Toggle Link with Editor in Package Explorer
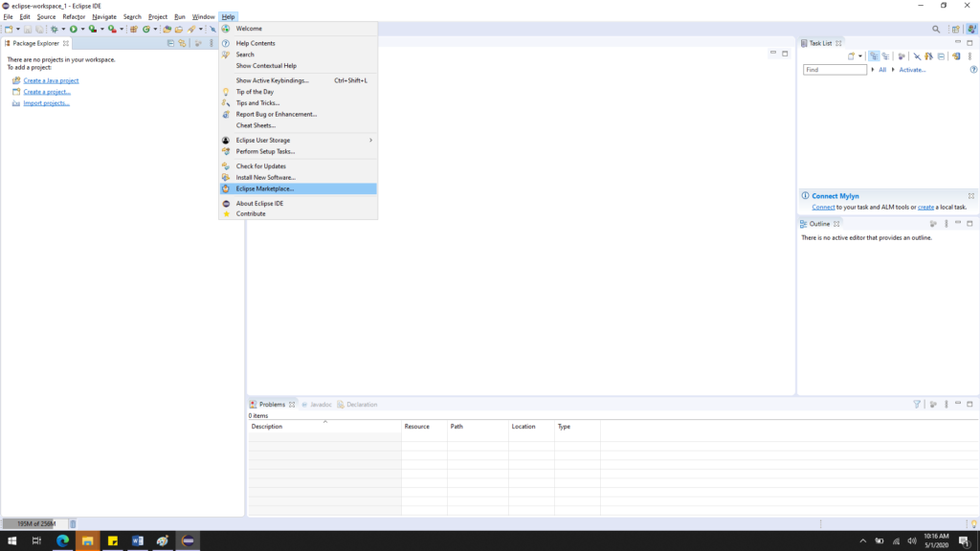The width and height of the screenshot is (980, 551). (x=182, y=43)
